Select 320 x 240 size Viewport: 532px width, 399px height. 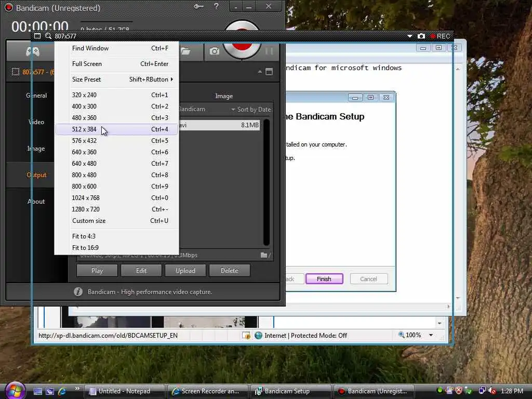[x=117, y=95]
